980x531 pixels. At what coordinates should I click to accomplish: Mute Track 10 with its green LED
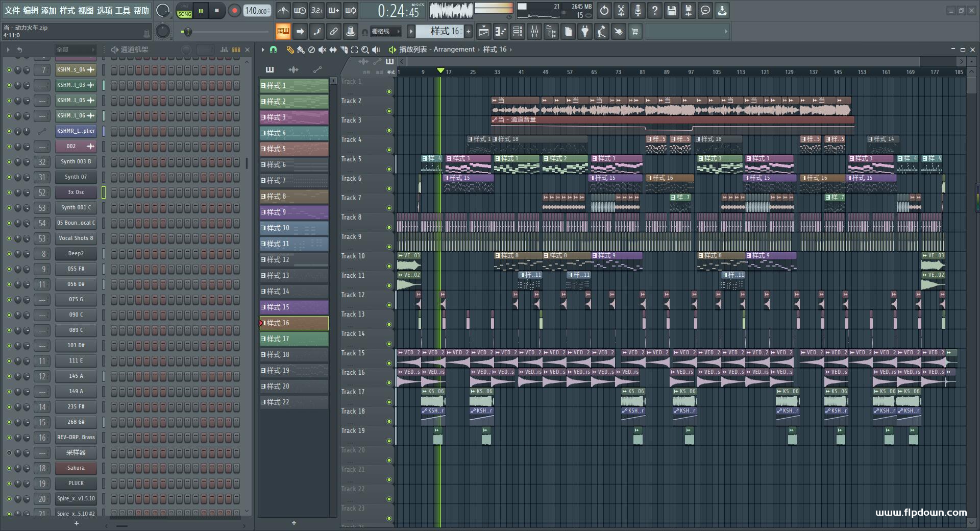tap(389, 266)
